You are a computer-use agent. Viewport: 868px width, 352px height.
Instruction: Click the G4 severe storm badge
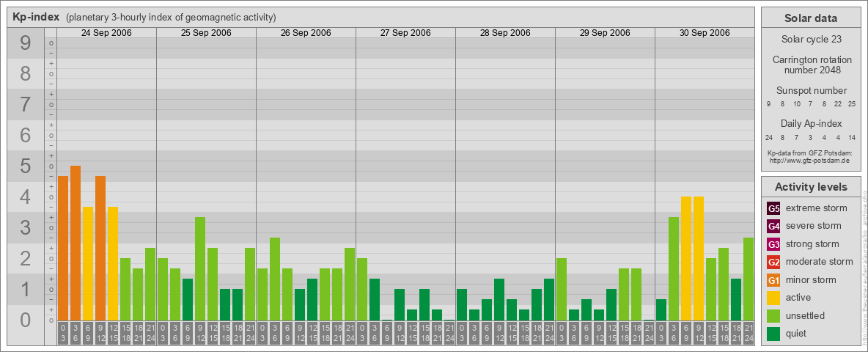coord(773,227)
